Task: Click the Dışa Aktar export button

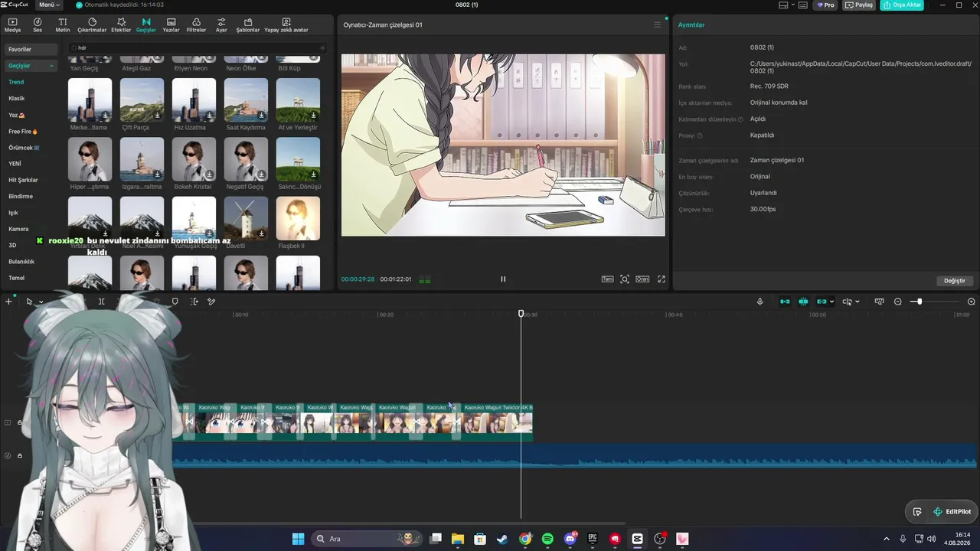Action: [902, 5]
